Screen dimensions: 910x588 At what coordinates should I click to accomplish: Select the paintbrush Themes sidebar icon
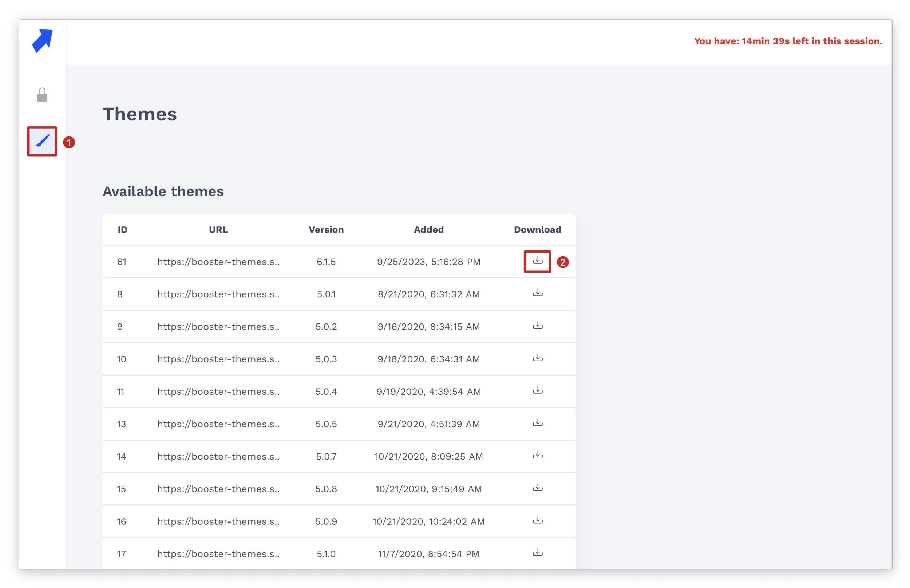42,141
